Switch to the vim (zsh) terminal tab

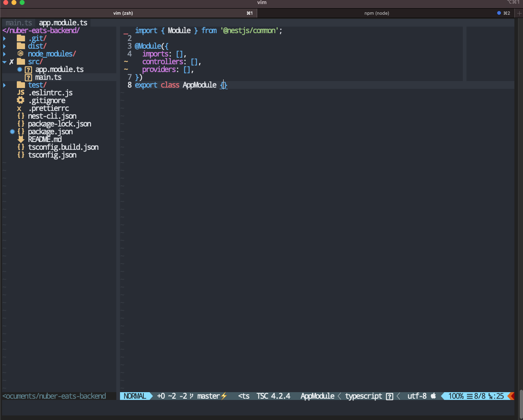pyautogui.click(x=129, y=13)
